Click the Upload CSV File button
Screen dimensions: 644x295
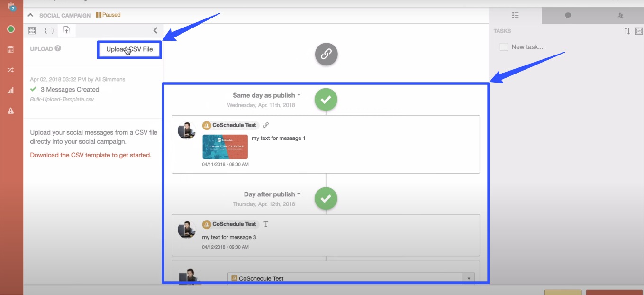(129, 49)
